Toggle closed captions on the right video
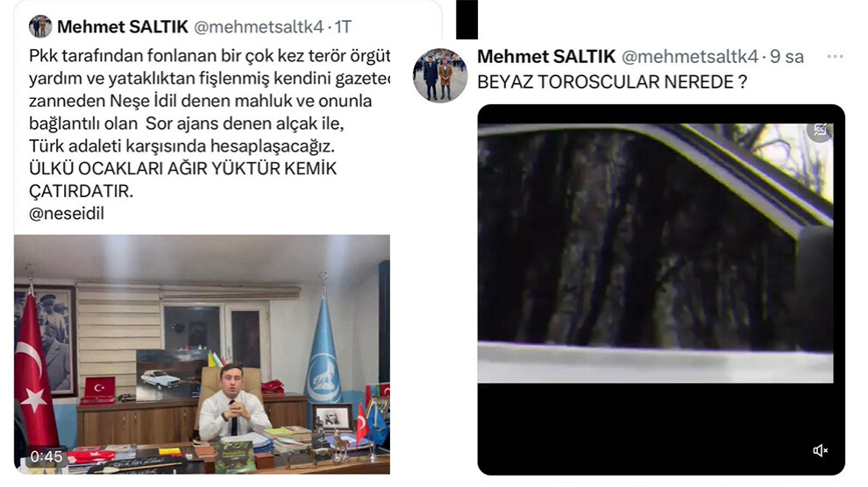Image resolution: width=868 pixels, height=487 pixels. pyautogui.click(x=820, y=131)
